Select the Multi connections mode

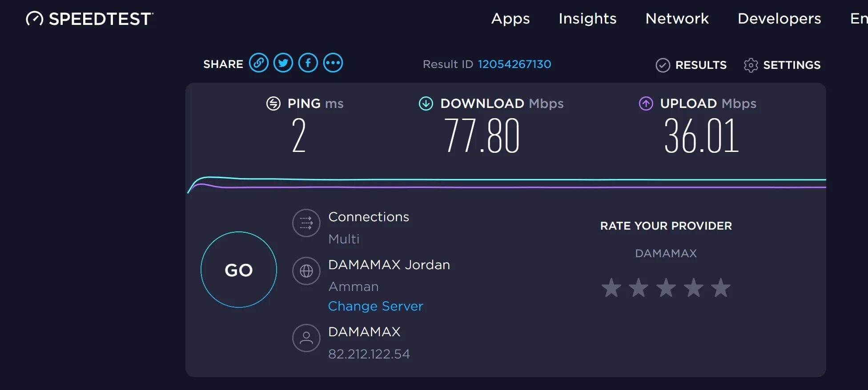coord(344,239)
